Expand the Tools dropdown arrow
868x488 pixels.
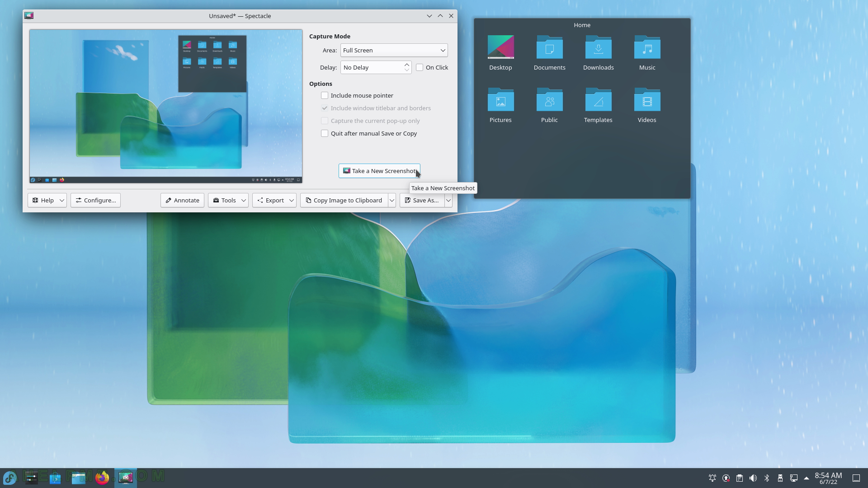244,200
